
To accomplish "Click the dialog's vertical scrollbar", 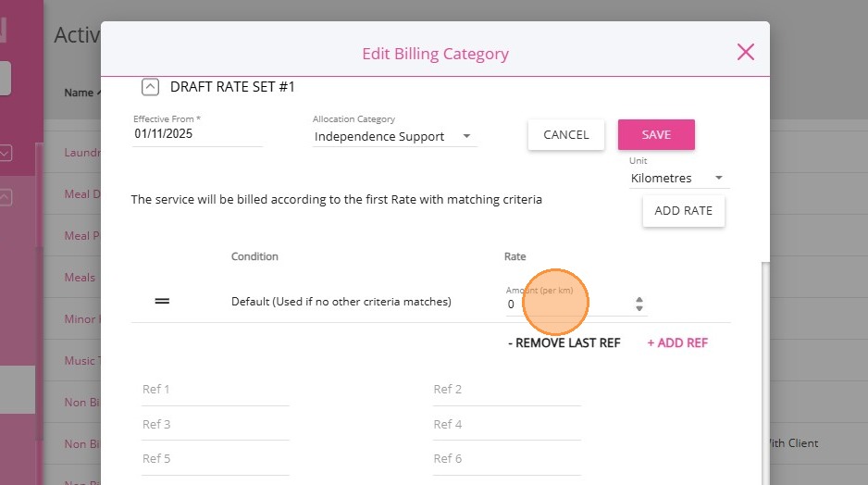I will click(764, 370).
